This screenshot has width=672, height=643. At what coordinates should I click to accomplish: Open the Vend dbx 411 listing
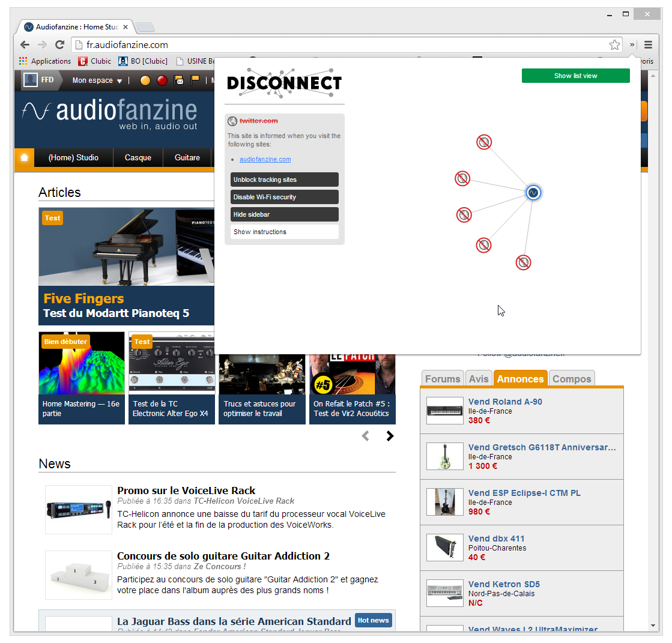tap(496, 539)
